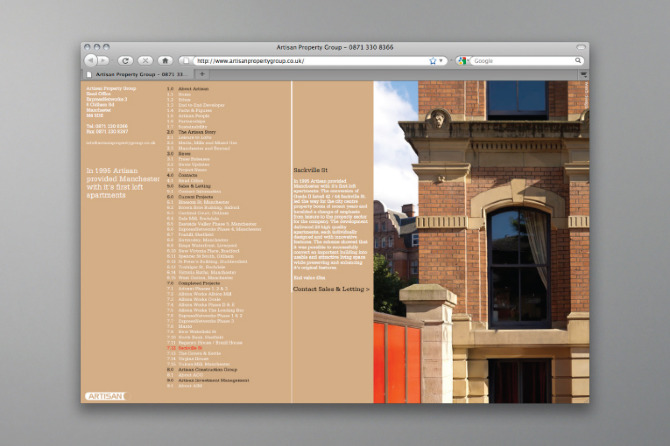Click the ARTISAN logo at bottom left
This screenshot has width=670, height=446.
coord(105,396)
